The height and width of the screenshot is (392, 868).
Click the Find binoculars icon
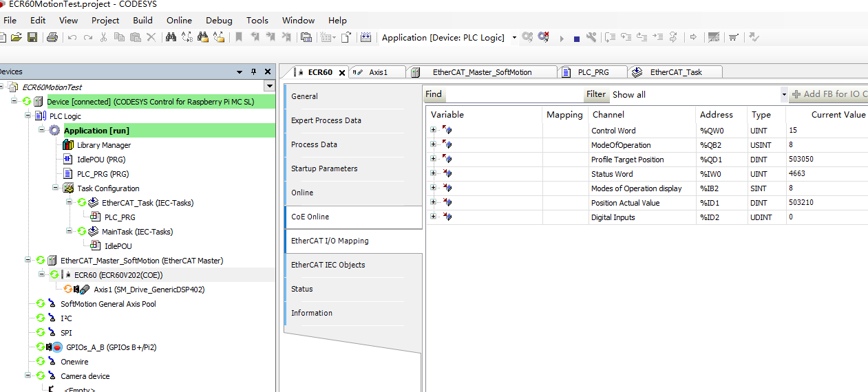point(171,37)
